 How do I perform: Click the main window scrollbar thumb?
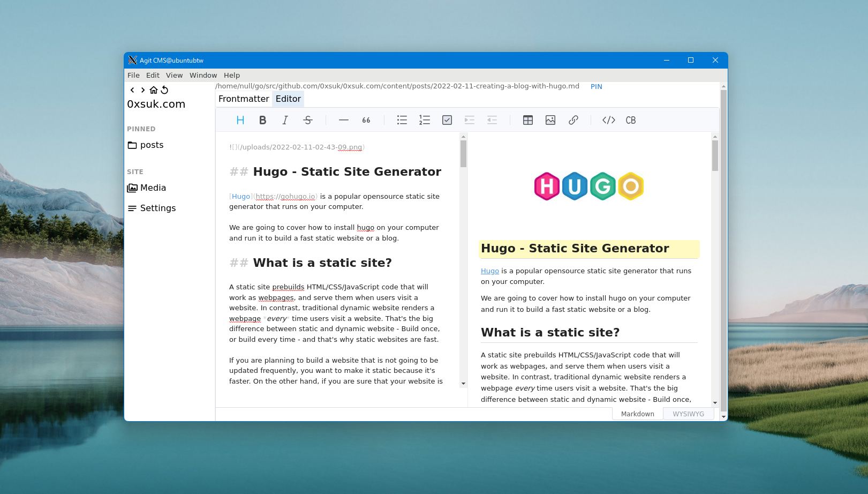pyautogui.click(x=723, y=251)
